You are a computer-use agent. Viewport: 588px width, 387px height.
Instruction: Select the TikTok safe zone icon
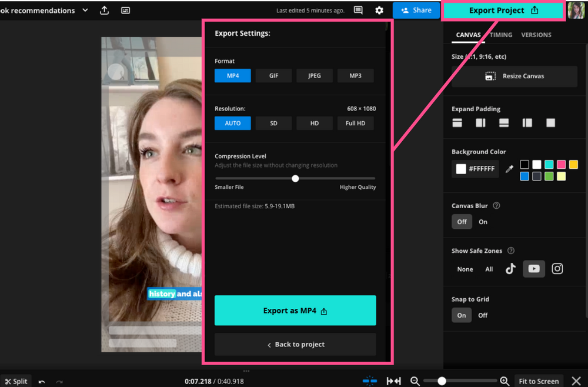[x=510, y=268]
